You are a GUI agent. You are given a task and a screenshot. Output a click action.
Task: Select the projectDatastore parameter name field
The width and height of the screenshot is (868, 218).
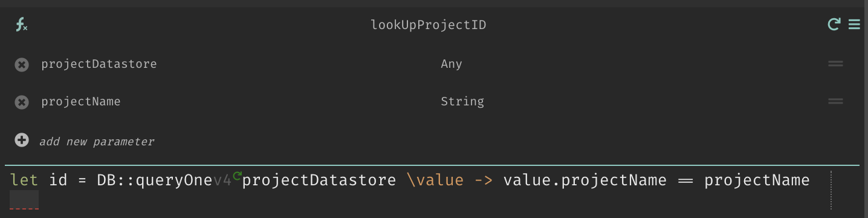(x=99, y=64)
